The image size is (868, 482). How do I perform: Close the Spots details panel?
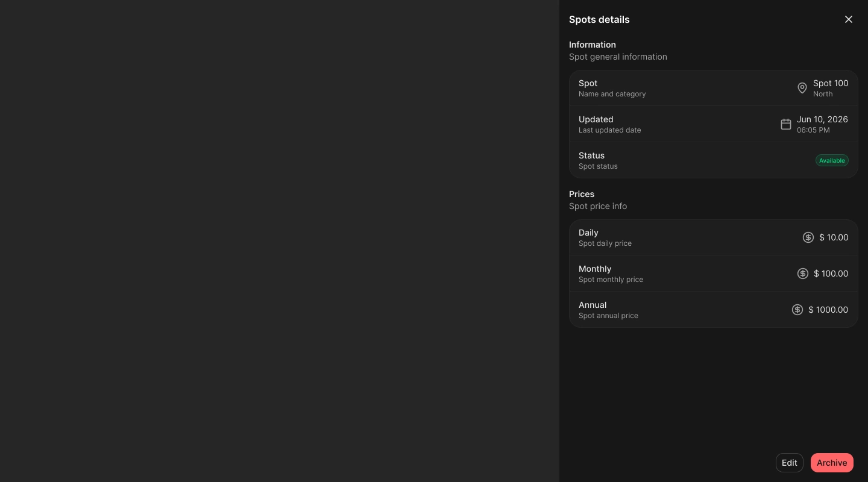click(x=849, y=19)
